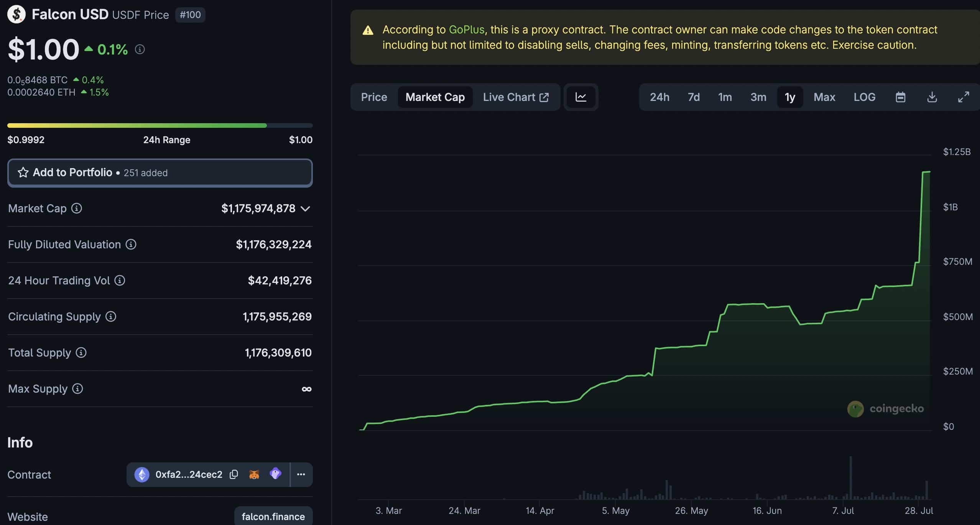Switch to the line chart type icon
Screen dimensions: 980x525
[581, 97]
